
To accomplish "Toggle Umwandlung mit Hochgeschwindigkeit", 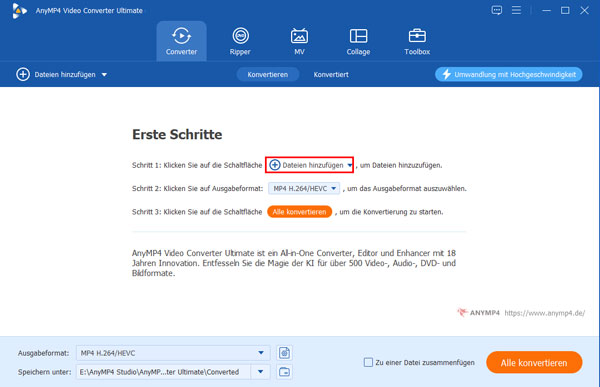I will click(509, 74).
